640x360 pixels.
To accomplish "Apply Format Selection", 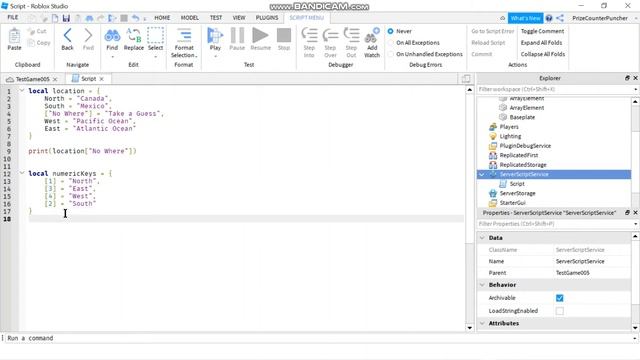I will 184,43.
